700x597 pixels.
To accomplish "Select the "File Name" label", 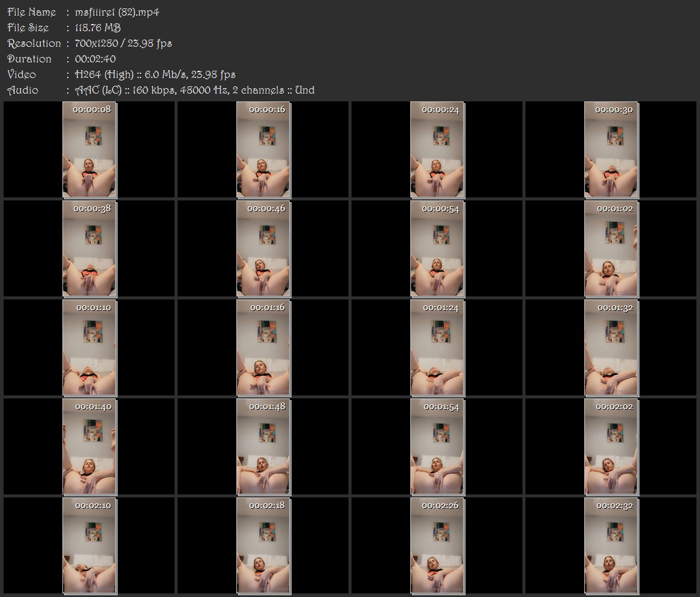I will tap(32, 12).
